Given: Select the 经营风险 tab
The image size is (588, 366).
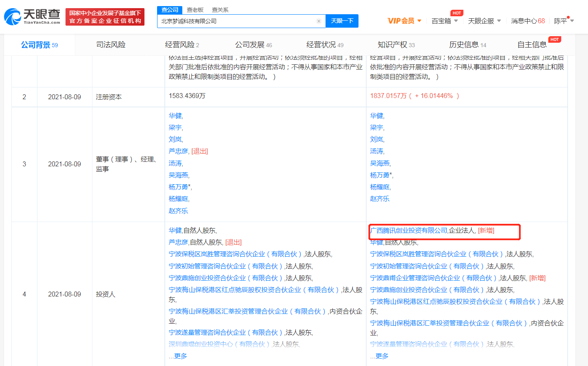Looking at the screenshot, I should [182, 45].
